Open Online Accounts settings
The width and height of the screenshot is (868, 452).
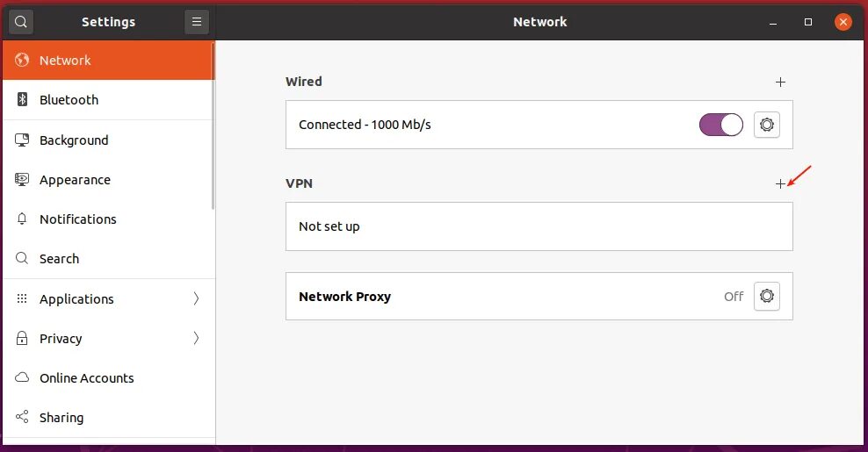[x=86, y=378]
